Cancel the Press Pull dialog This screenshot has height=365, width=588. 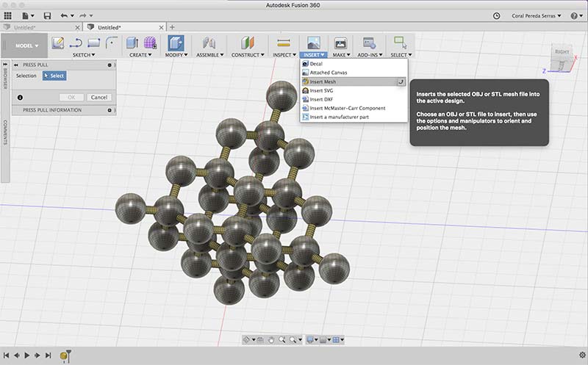(99, 98)
